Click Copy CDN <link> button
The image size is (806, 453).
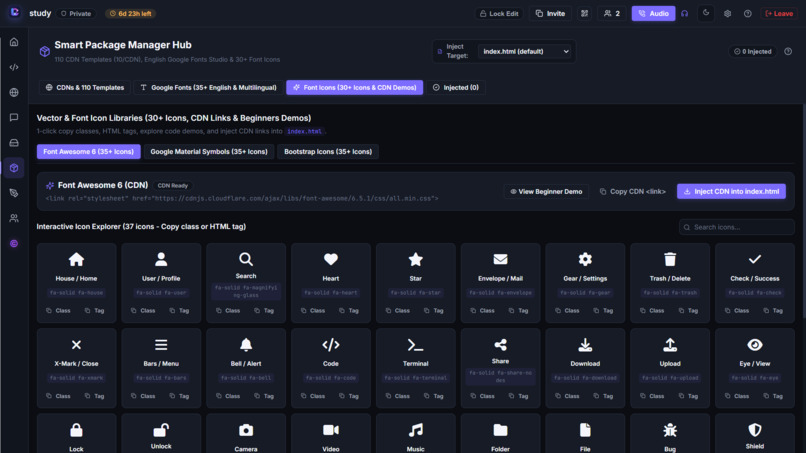633,191
